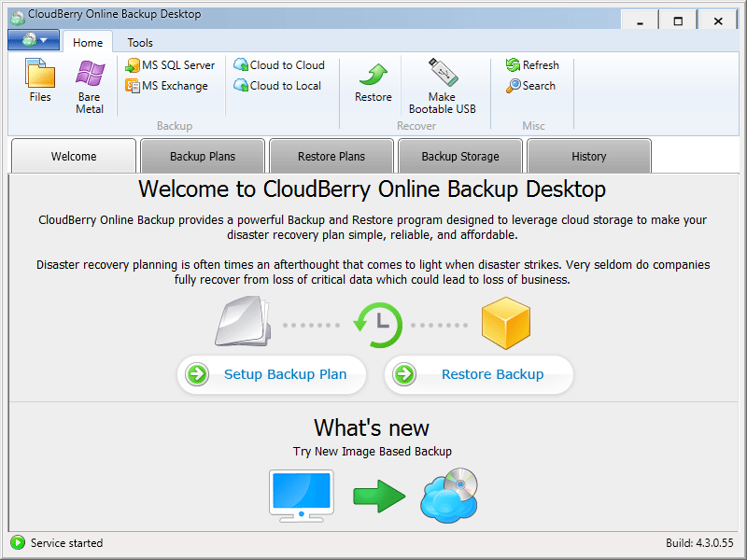
Task: Open the History tab
Action: (x=589, y=156)
